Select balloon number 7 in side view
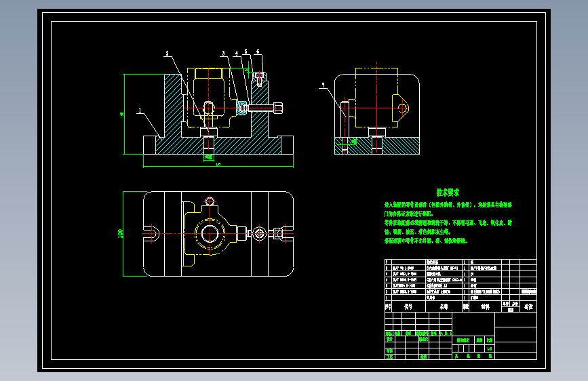 point(323,85)
